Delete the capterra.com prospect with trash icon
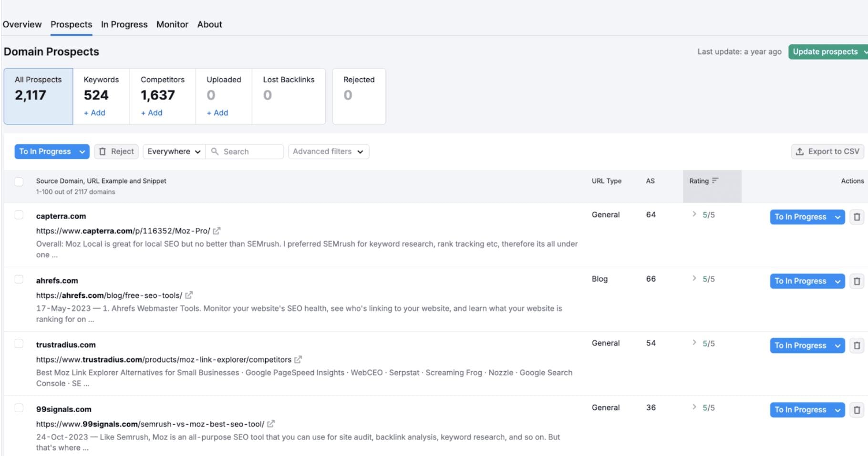The width and height of the screenshot is (868, 456). pos(857,217)
